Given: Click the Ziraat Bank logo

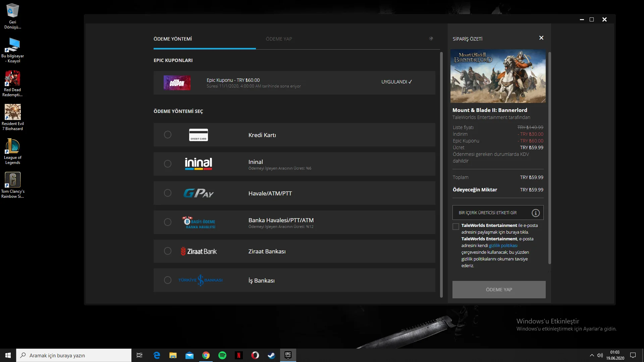Looking at the screenshot, I should (199, 251).
